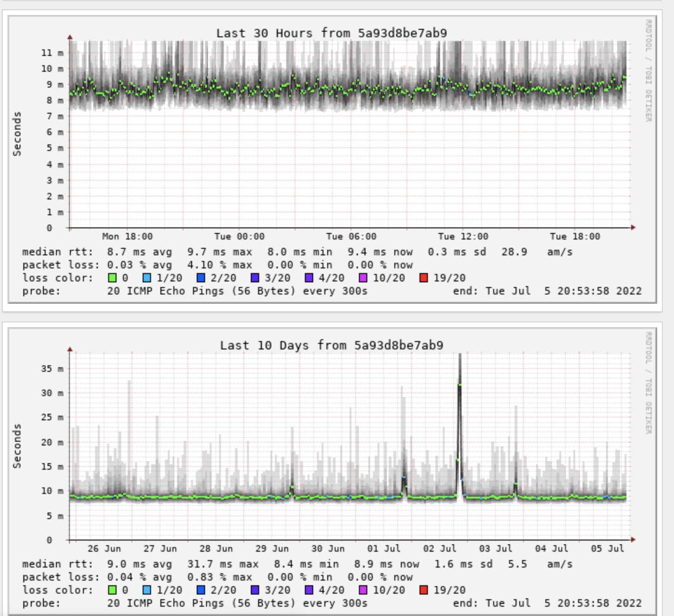Click '0.04 % avg' packet loss value
Image resolution: width=674 pixels, height=616 pixels.
[x=139, y=577]
